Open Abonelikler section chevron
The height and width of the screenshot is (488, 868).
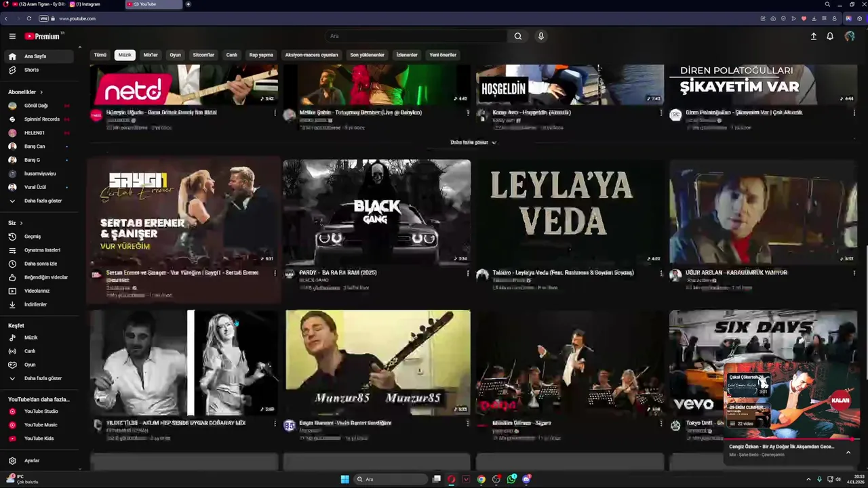41,92
